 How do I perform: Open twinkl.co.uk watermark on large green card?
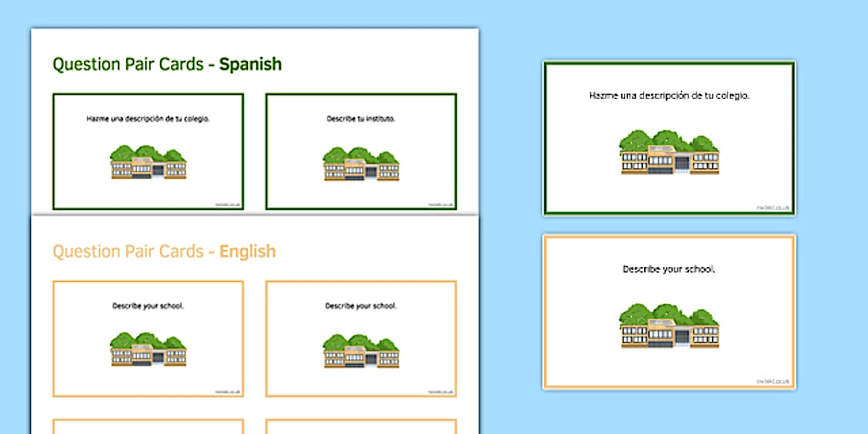[x=774, y=207]
